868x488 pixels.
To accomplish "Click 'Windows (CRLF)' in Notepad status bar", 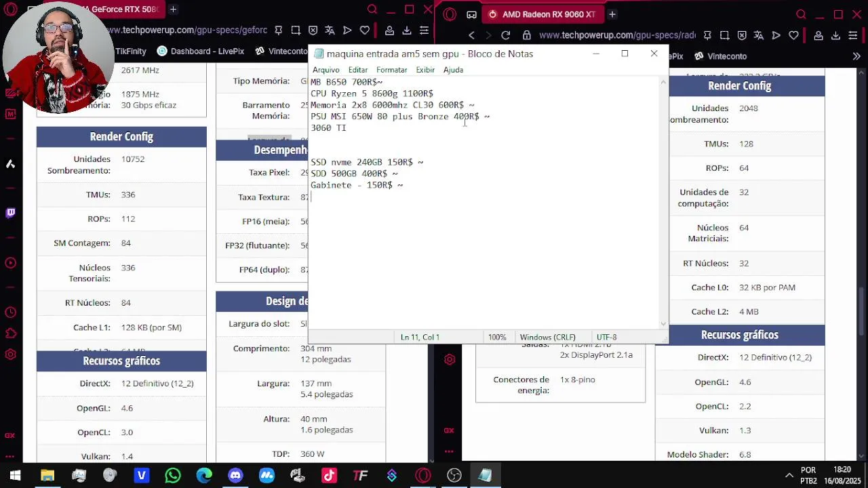I will tap(547, 337).
